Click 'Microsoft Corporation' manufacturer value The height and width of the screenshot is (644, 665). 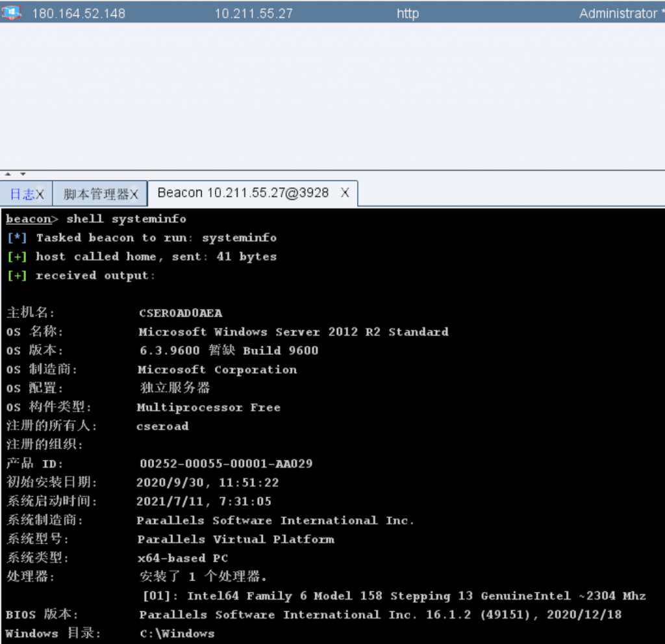pos(217,370)
